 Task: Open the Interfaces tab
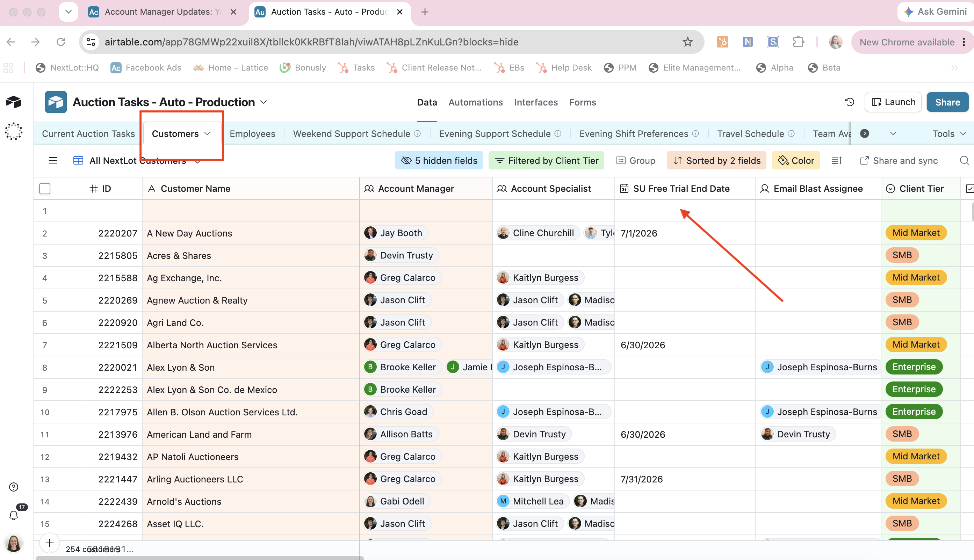click(536, 102)
